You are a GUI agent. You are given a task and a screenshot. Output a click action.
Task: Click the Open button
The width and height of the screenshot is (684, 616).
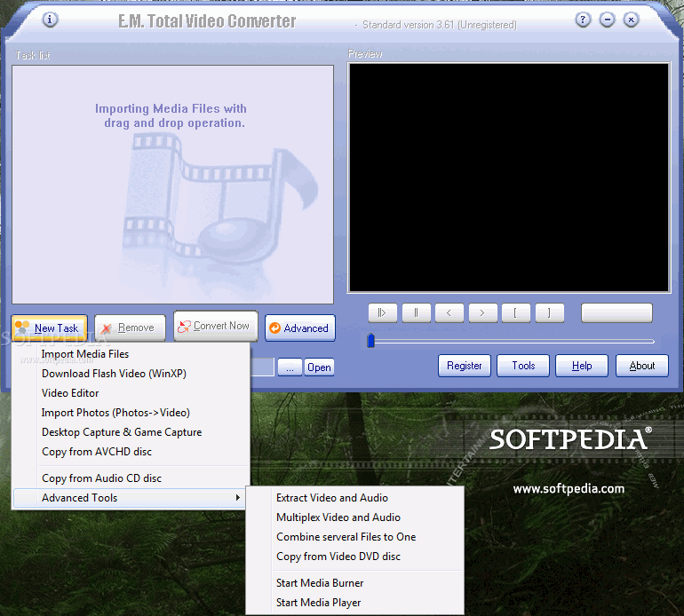coord(319,367)
